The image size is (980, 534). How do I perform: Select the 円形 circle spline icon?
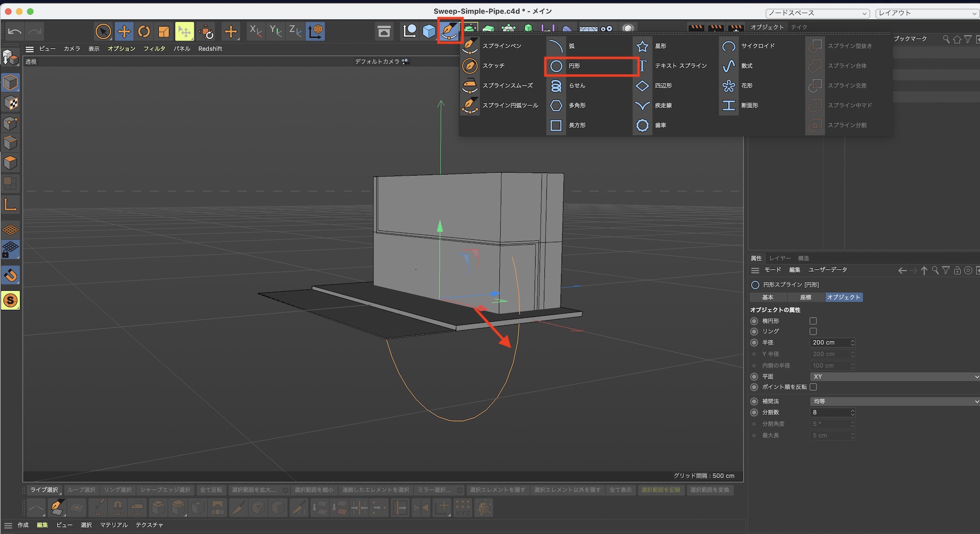pos(556,66)
